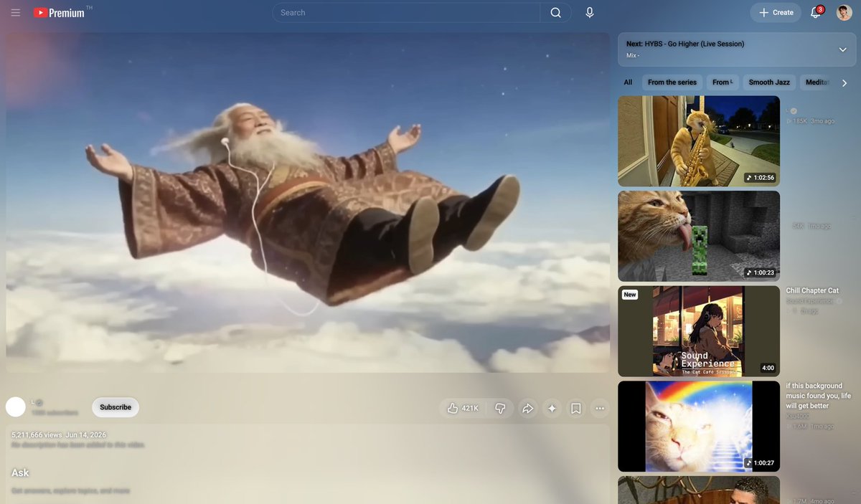Click the 5,211,666 views text
Screen dimensions: 861x504
37,435
